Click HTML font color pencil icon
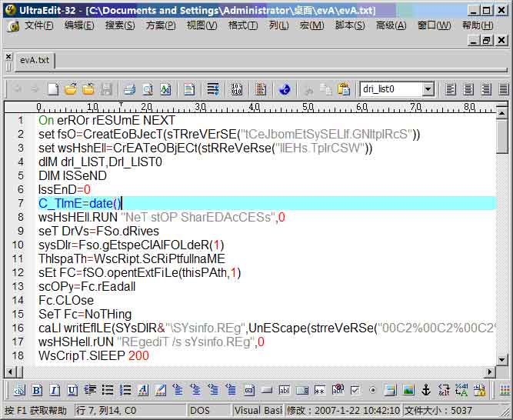 (x=160, y=390)
